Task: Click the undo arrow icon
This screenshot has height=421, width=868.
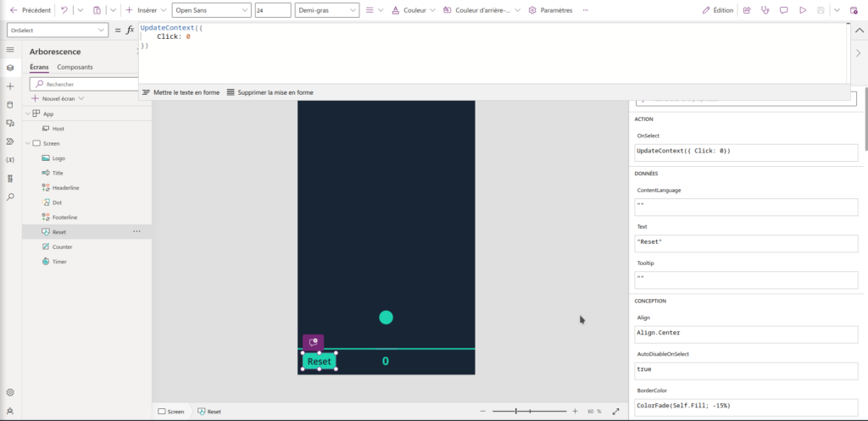Action: pyautogui.click(x=64, y=10)
